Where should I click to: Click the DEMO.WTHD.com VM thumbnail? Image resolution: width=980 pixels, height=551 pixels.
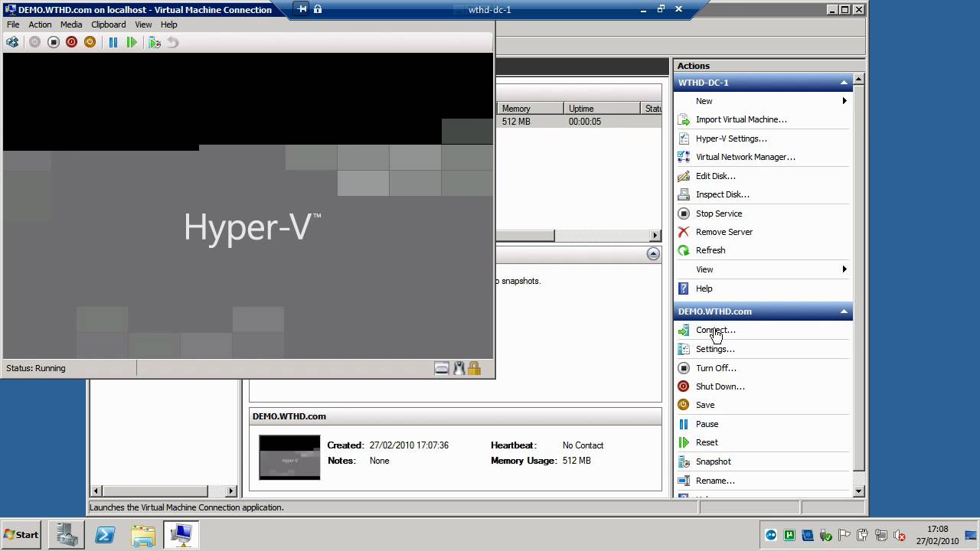pyautogui.click(x=289, y=457)
